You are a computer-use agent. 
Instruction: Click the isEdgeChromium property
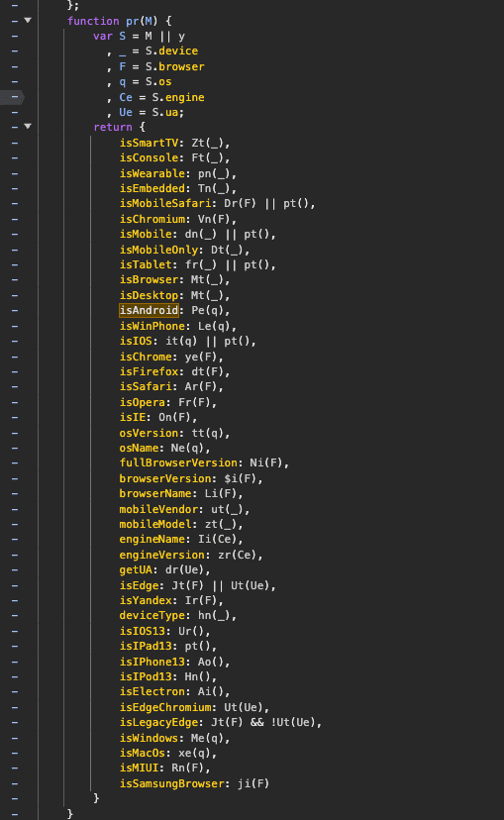point(165,707)
